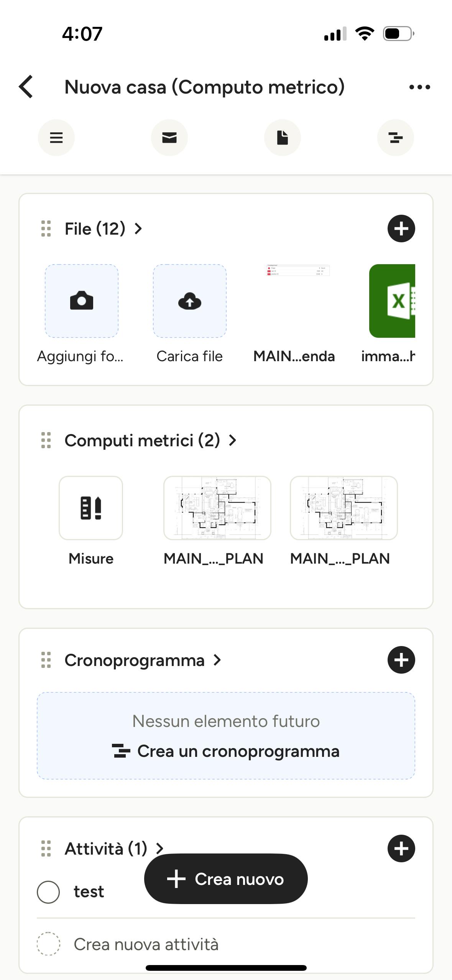
Task: Expand the Computi metrici (2) section
Action: [151, 441]
